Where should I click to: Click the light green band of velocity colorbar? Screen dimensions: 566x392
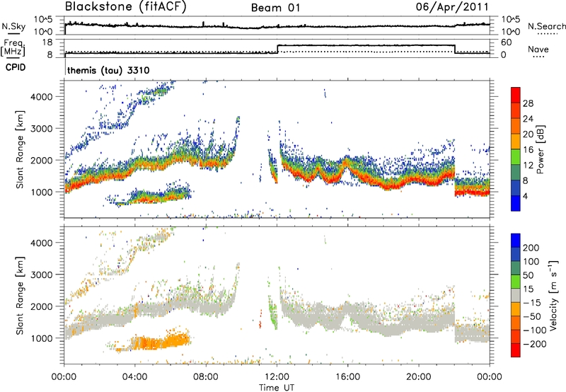tap(516, 282)
